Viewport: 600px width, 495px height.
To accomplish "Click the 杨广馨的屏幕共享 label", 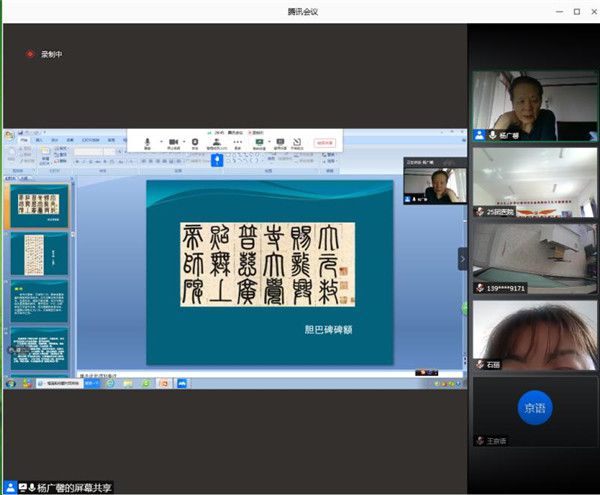I will pyautogui.click(x=74, y=488).
